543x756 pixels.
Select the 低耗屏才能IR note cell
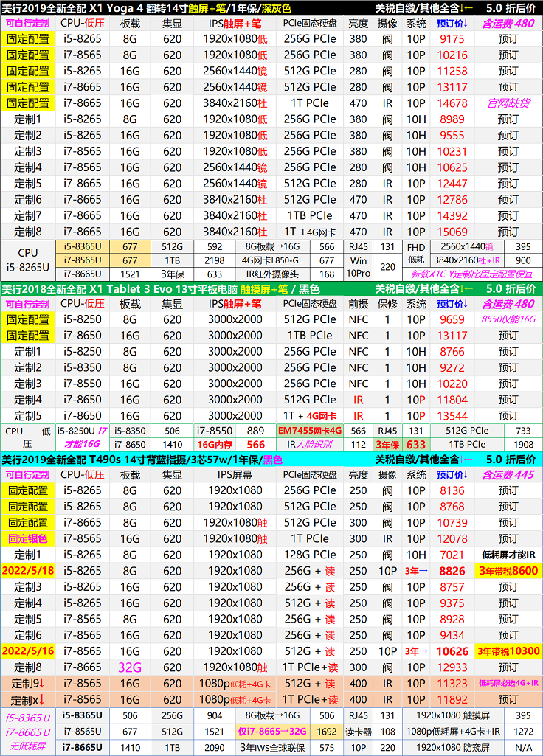[508, 555]
